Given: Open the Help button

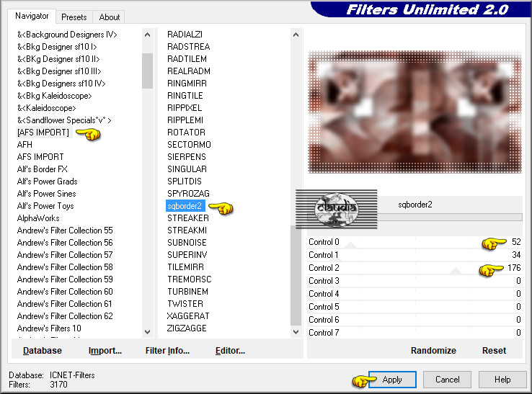Looking at the screenshot, I should tap(502, 380).
